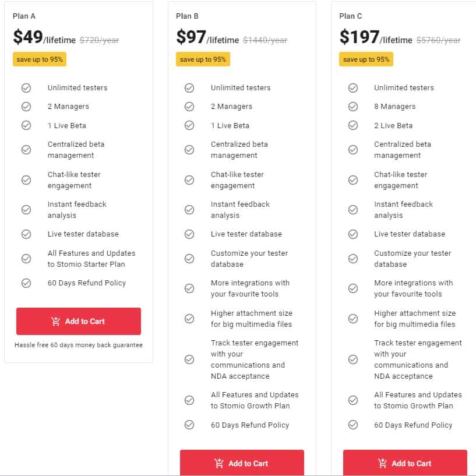Click the strikethrough $720/year price in Plan A
The height and width of the screenshot is (476, 476).
point(98,40)
